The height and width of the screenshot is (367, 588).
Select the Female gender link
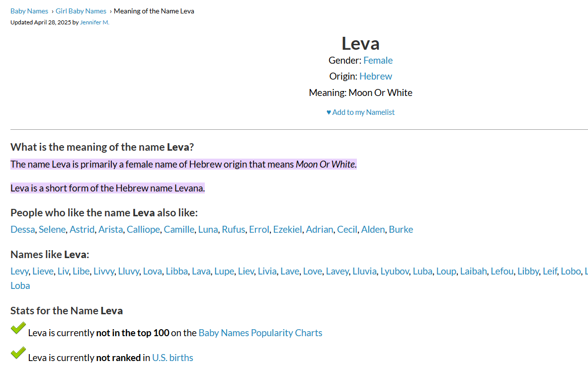378,60
